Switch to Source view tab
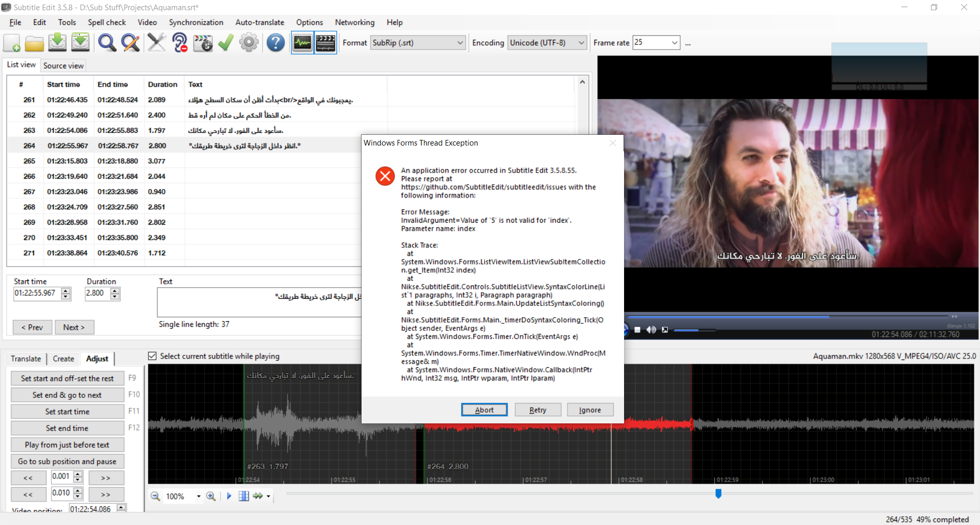 pyautogui.click(x=63, y=65)
